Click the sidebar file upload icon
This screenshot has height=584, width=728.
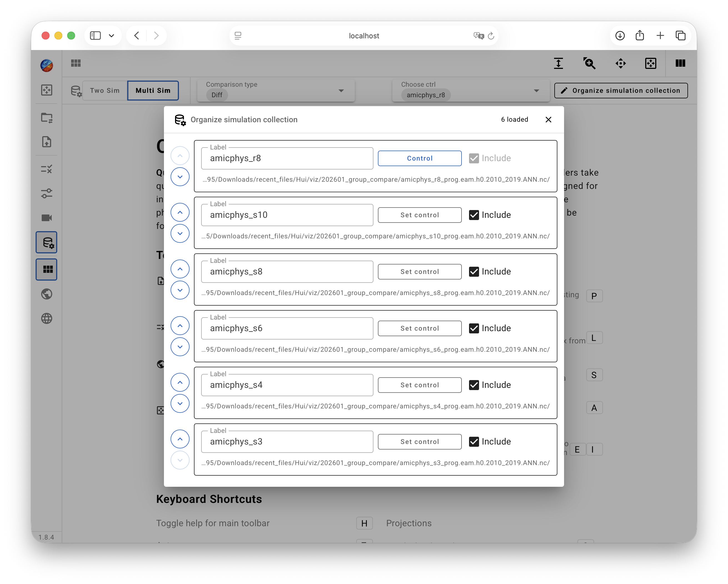click(47, 142)
